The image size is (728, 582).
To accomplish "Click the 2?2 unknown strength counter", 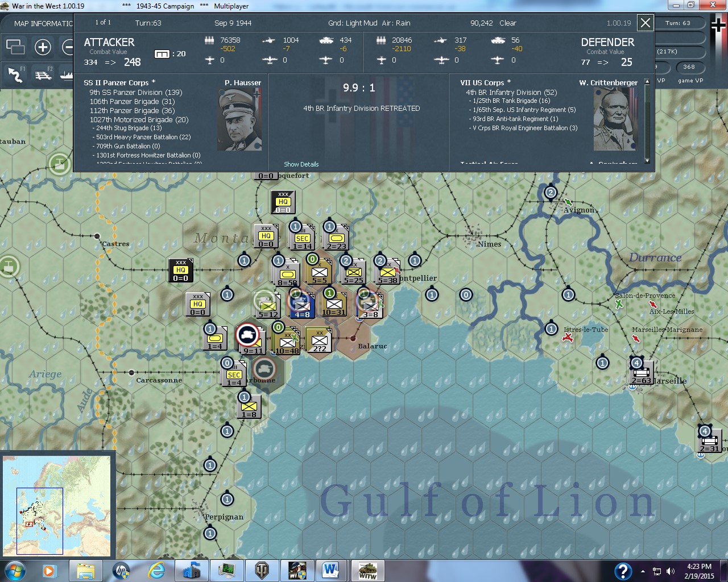I will (x=319, y=340).
